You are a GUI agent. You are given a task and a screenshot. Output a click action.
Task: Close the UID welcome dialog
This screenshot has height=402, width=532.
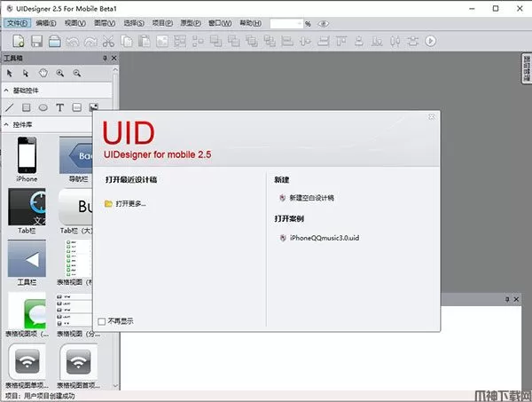[x=432, y=117]
